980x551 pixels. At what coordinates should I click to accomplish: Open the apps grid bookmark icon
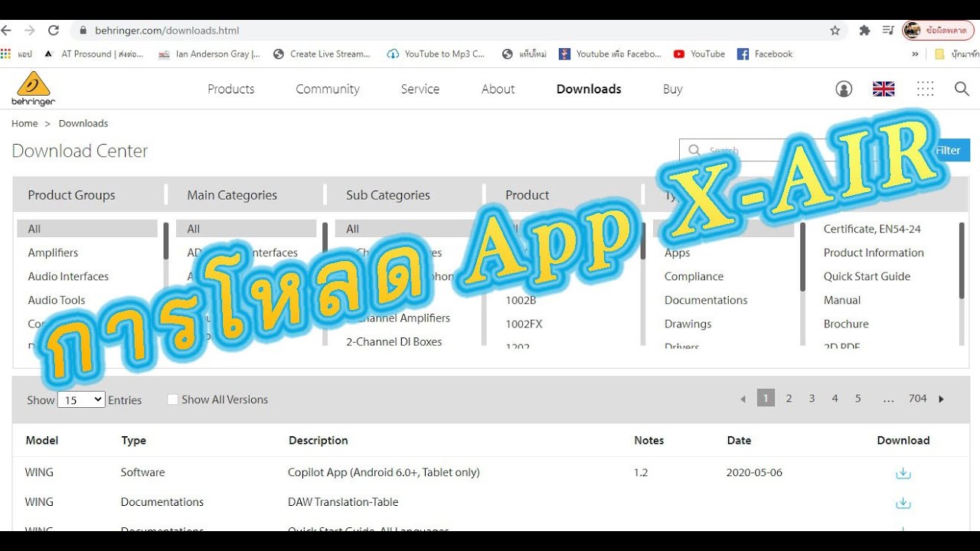[x=6, y=54]
